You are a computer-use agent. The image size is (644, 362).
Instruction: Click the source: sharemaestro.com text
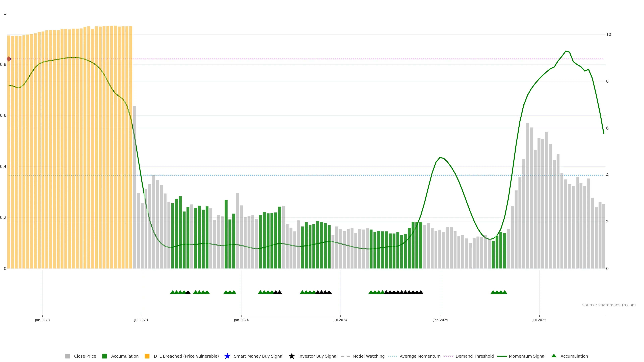coord(609,305)
